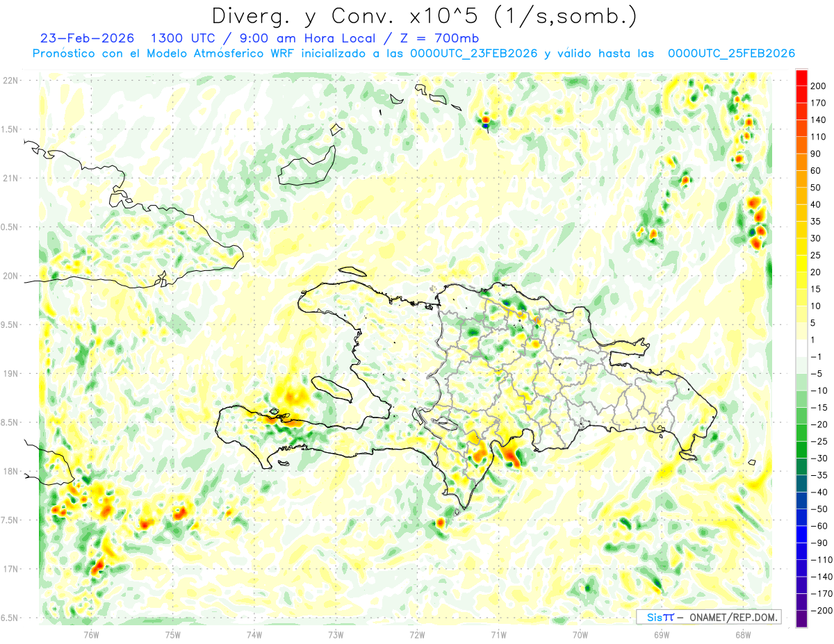
Task: Click the "68W" longitude label
Action: pyautogui.click(x=742, y=635)
